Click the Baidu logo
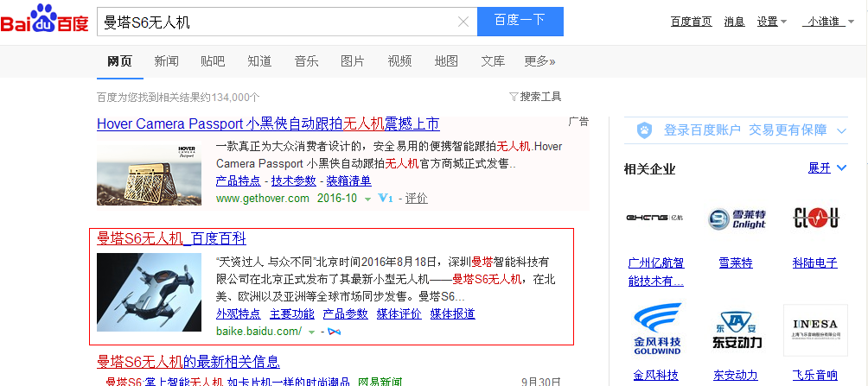This screenshot has width=868, height=386. 44,19
